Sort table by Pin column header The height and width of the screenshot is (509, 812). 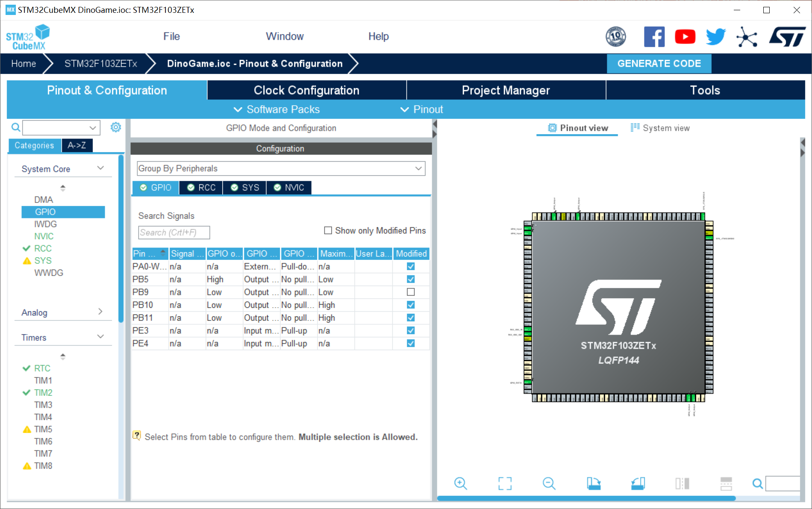pyautogui.click(x=150, y=253)
